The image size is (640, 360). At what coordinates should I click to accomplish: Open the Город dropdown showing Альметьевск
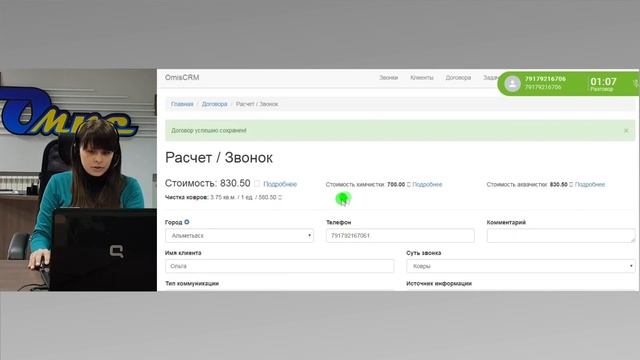click(x=239, y=236)
